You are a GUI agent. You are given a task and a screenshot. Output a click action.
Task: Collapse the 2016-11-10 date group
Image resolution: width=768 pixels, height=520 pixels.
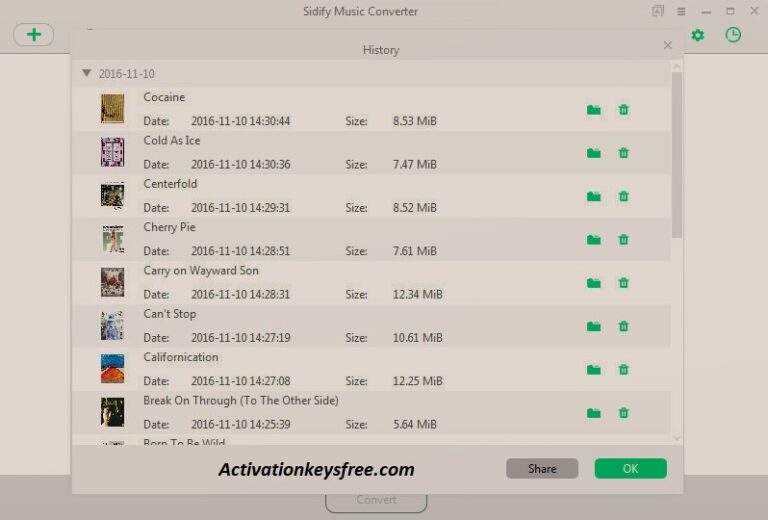[x=87, y=73]
